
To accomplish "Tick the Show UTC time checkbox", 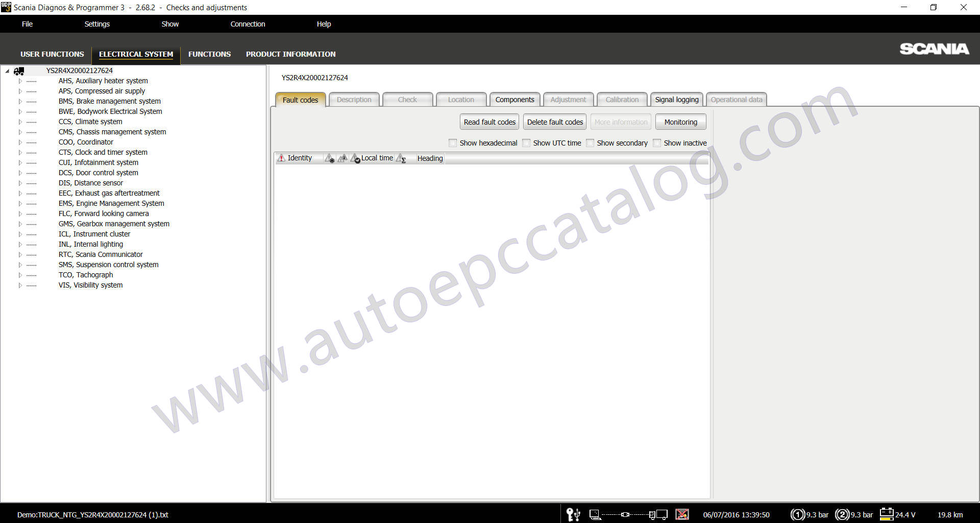I will 526,143.
